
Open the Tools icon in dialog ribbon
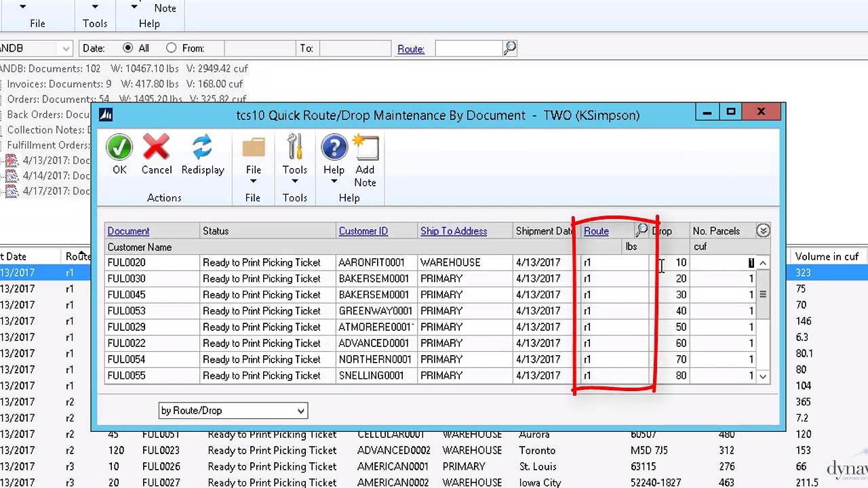click(x=294, y=148)
